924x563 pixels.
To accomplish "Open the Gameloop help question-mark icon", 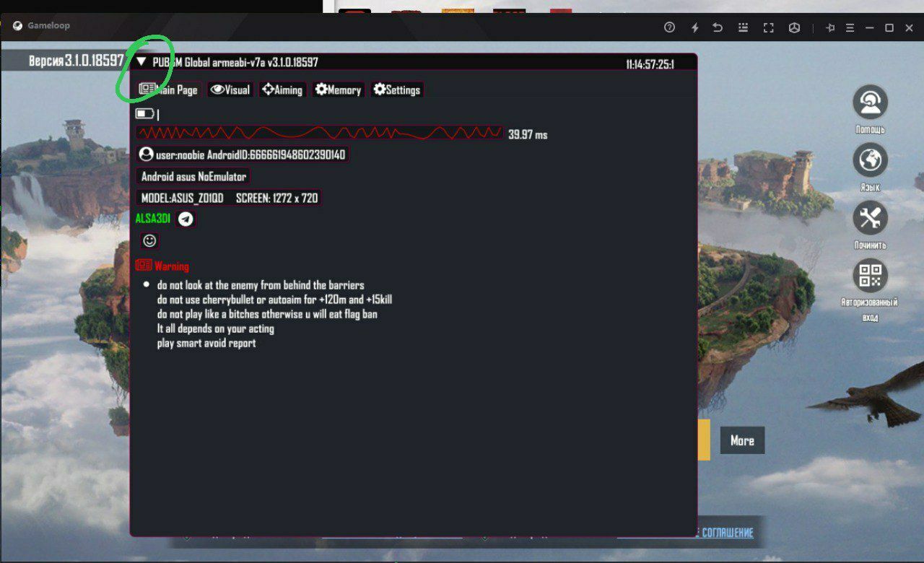I will click(669, 27).
